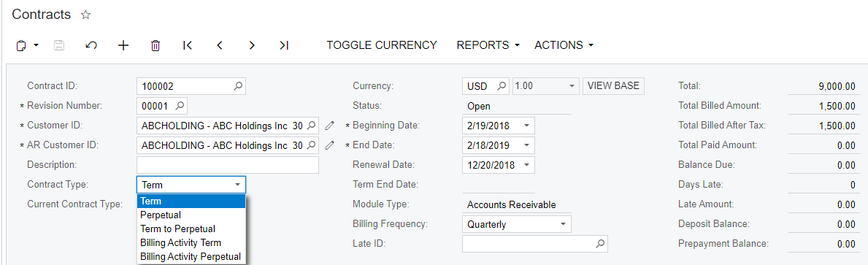Click the undo arrow icon
The image size is (868, 265).
pos(91,45)
